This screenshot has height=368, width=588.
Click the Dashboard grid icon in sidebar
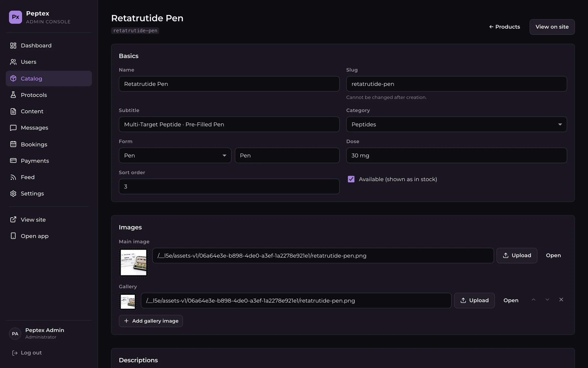(x=13, y=46)
